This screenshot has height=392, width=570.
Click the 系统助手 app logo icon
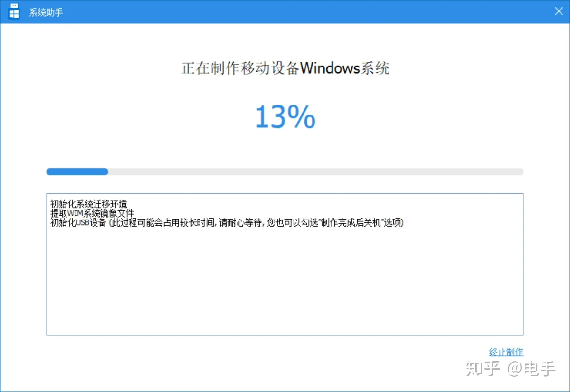click(14, 11)
